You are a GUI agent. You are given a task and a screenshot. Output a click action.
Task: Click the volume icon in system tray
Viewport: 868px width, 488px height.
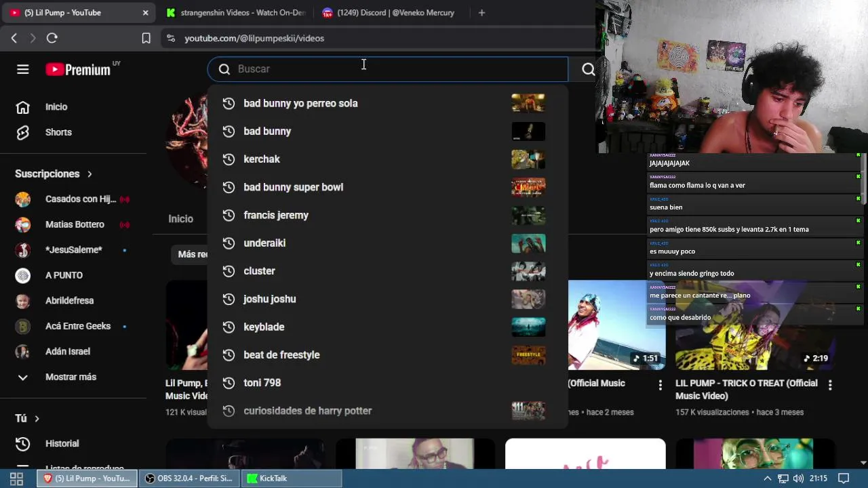[798, 479]
